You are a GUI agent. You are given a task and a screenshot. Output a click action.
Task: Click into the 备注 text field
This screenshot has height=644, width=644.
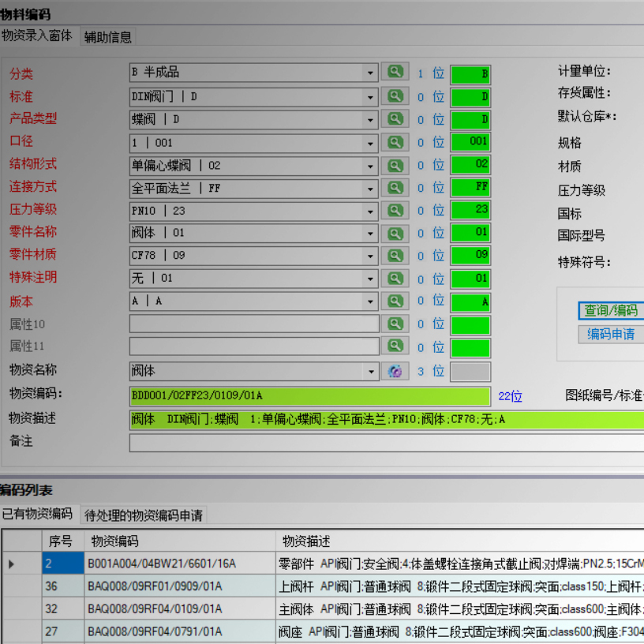coord(385,443)
